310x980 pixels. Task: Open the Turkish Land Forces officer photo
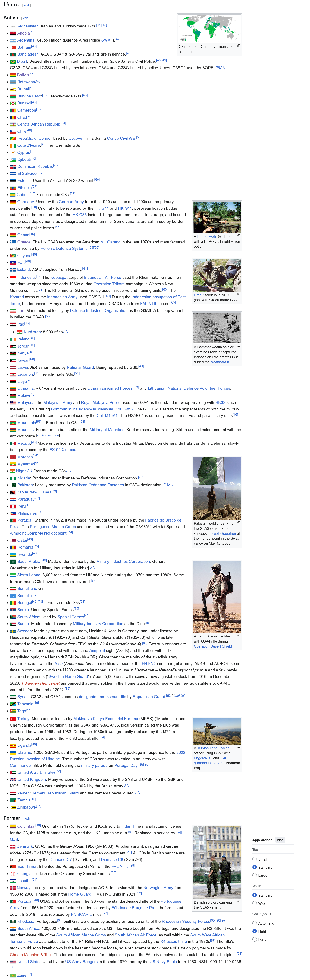[217, 731]
